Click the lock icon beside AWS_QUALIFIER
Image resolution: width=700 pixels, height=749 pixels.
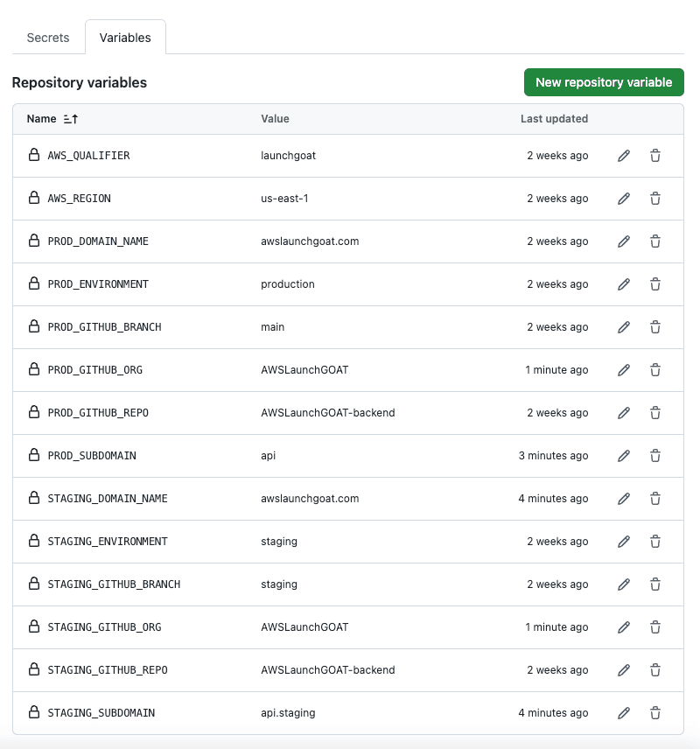(x=34, y=155)
